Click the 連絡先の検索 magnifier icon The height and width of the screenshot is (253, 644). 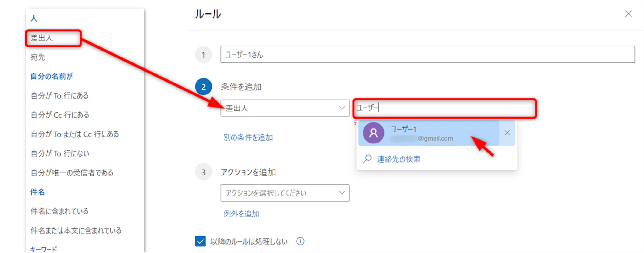click(x=367, y=159)
